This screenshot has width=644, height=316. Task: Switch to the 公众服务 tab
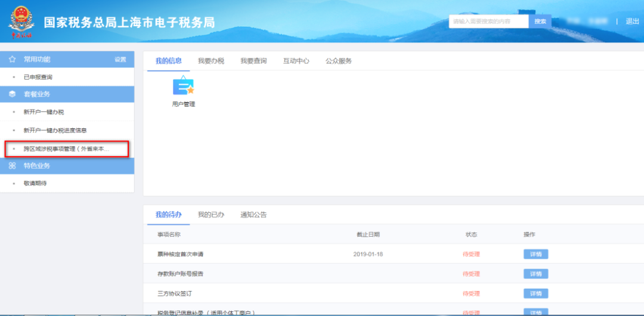point(339,61)
